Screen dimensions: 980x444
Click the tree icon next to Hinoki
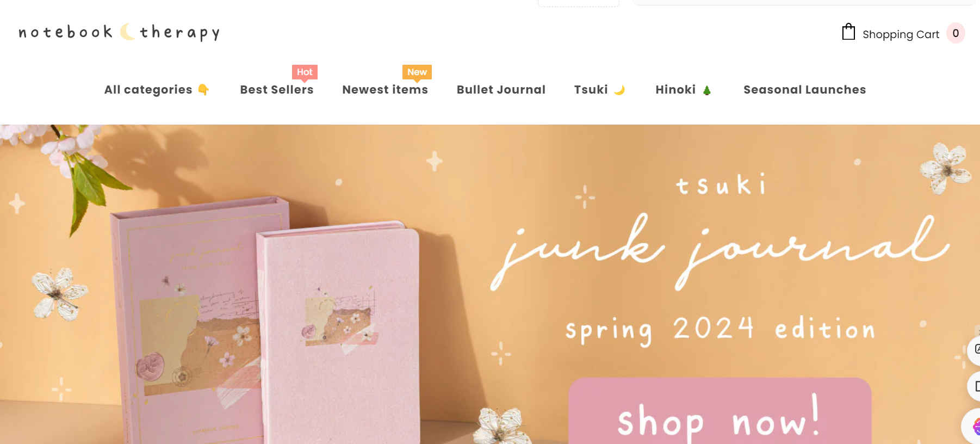706,90
